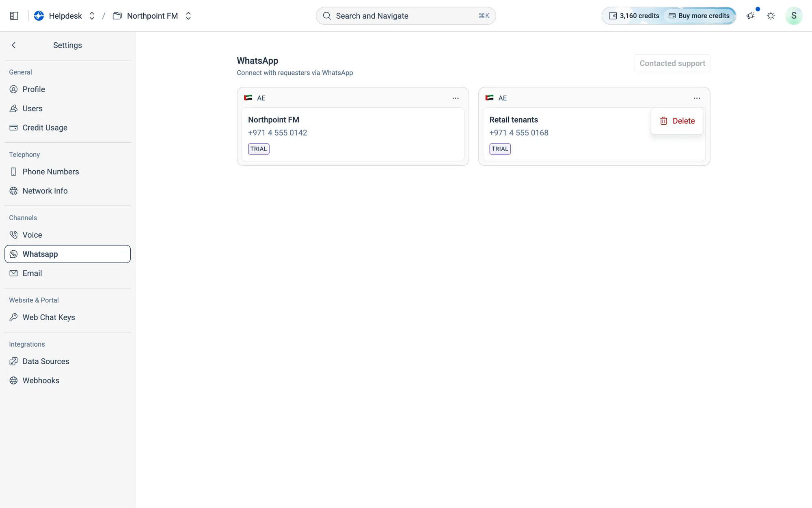The image size is (812, 508).
Task: Go back using the Settings back arrow
Action: pos(14,45)
